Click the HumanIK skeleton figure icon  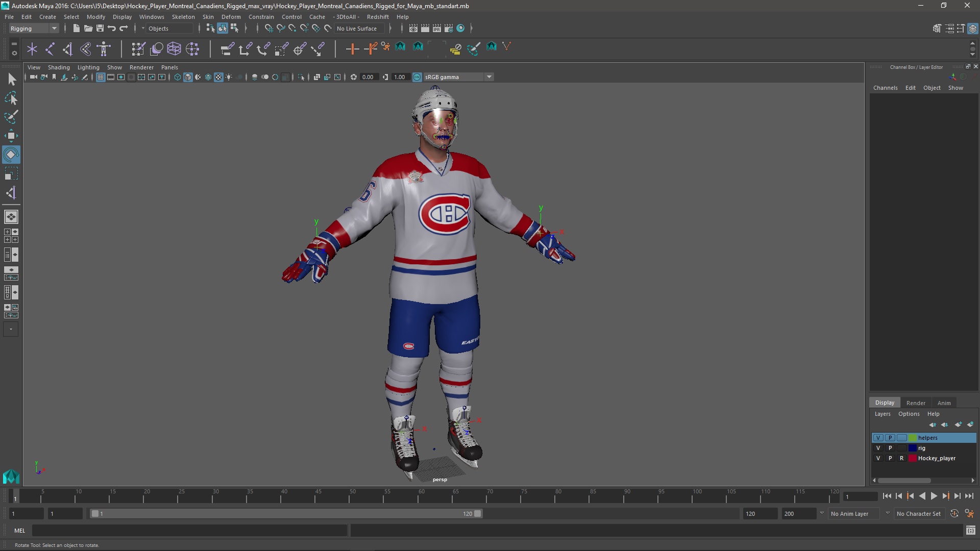[x=104, y=49]
